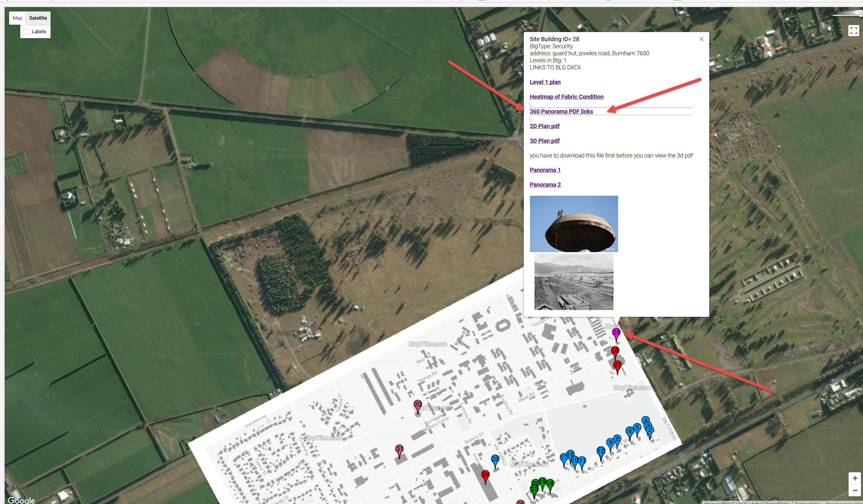Click the water tower photo thumbnail
This screenshot has height=504, width=863.
click(574, 224)
